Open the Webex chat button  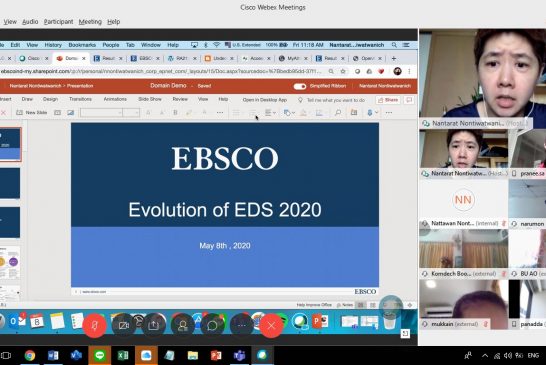[x=212, y=325]
